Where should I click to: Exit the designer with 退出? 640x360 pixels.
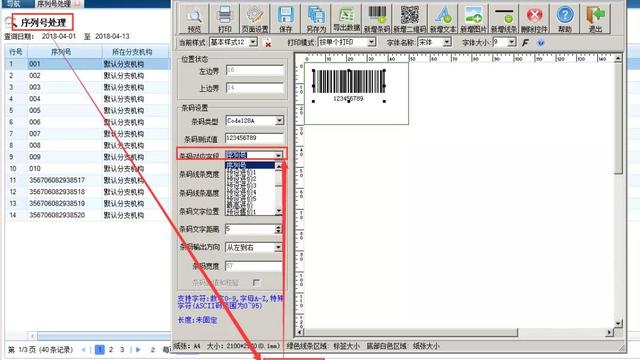596,19
